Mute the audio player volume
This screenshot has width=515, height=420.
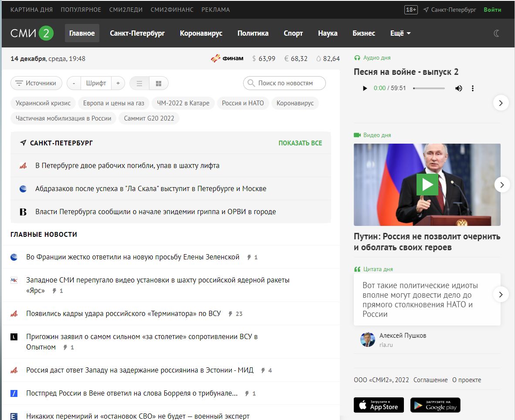tap(459, 88)
